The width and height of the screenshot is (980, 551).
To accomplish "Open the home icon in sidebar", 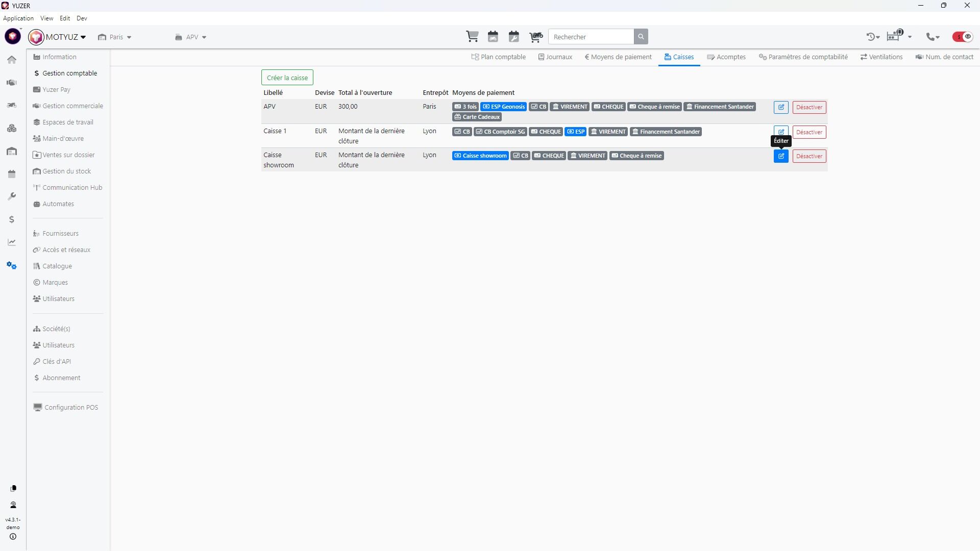I will 12,60.
